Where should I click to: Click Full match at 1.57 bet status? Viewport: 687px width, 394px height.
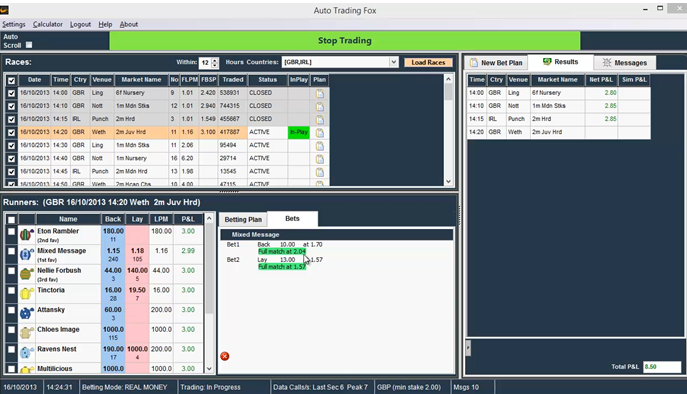tap(282, 267)
